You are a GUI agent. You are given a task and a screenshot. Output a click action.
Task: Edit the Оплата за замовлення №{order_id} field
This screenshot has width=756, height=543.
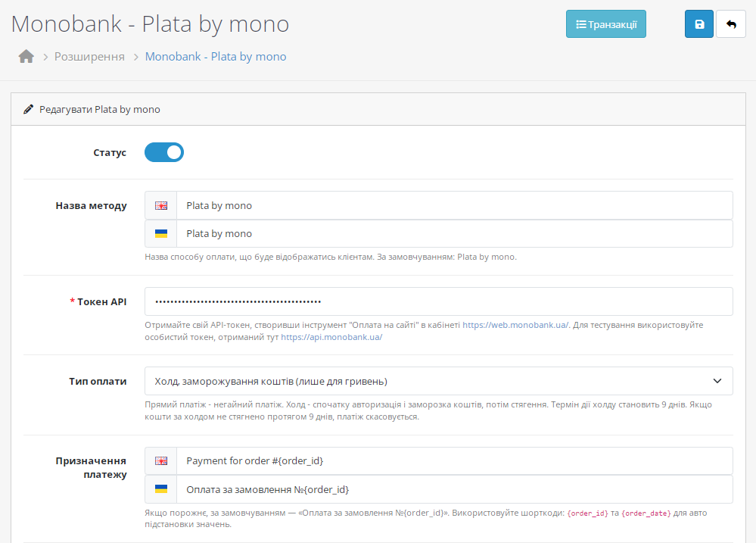pos(455,489)
